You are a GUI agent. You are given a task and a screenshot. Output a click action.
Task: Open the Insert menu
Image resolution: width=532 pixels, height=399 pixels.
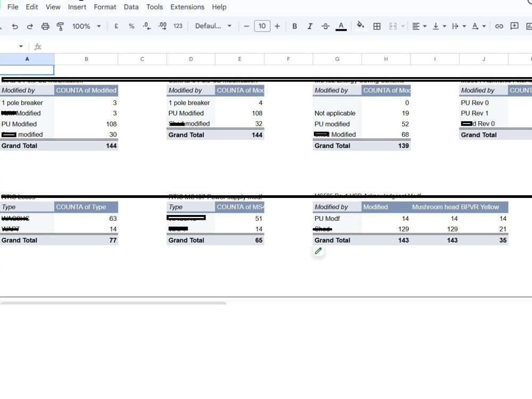point(77,7)
